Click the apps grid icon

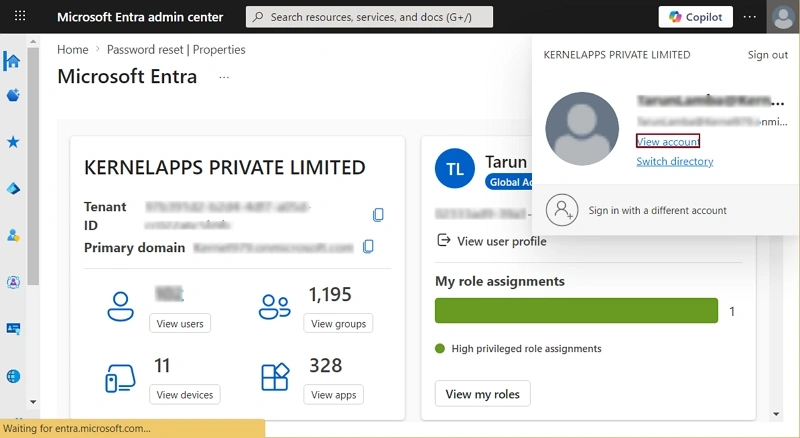click(x=275, y=377)
